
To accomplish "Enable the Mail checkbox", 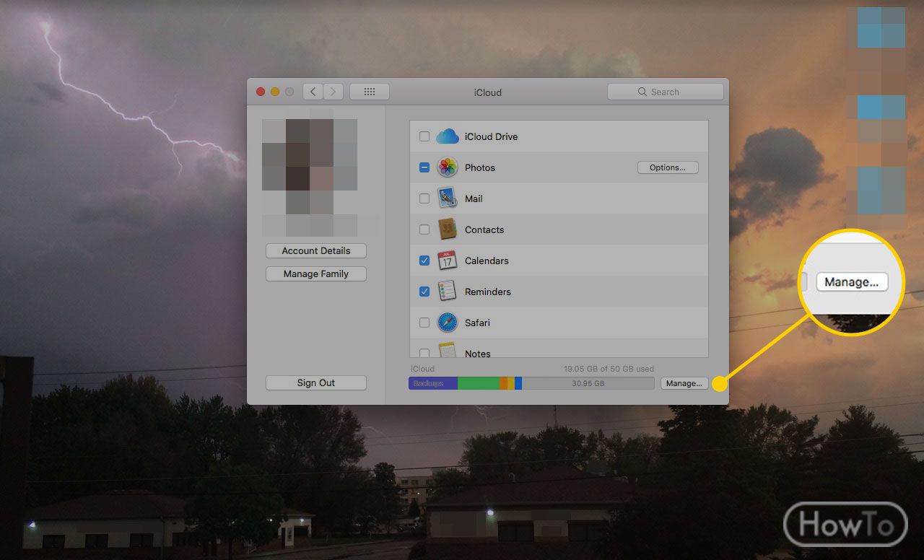I will (424, 198).
